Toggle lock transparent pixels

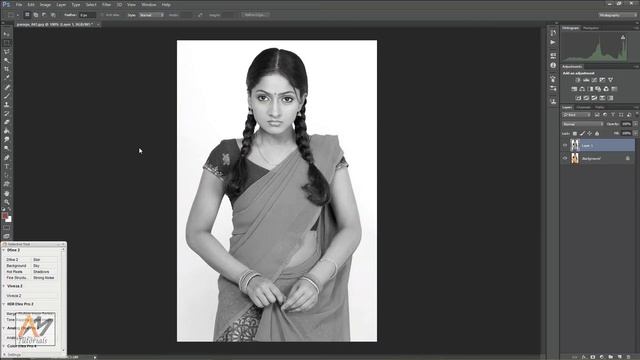pyautogui.click(x=575, y=133)
